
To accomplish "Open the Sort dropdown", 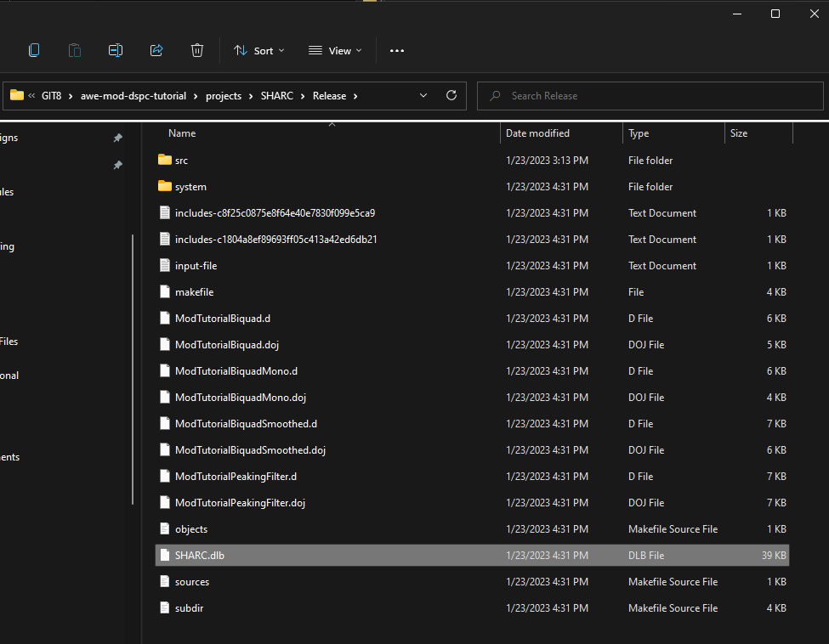I will click(x=258, y=50).
